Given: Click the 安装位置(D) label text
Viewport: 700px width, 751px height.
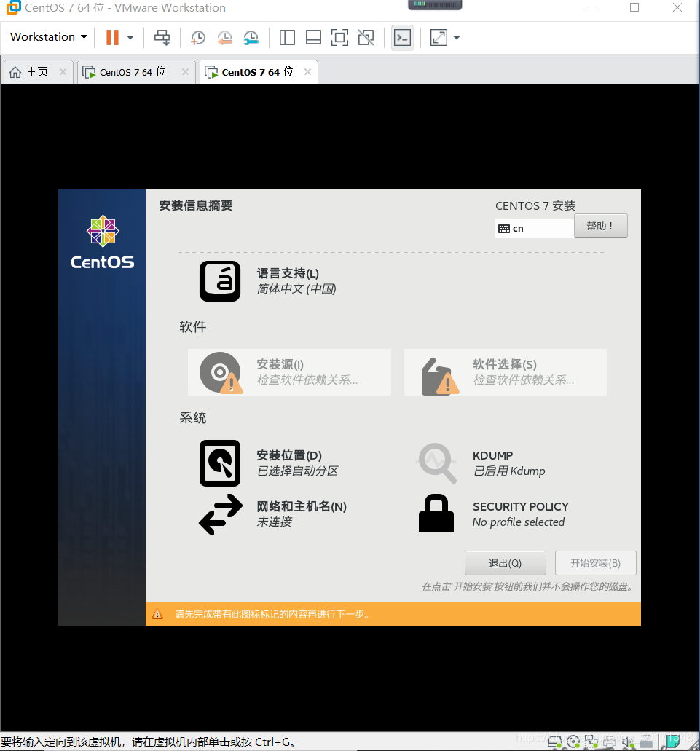Looking at the screenshot, I should pyautogui.click(x=289, y=455).
